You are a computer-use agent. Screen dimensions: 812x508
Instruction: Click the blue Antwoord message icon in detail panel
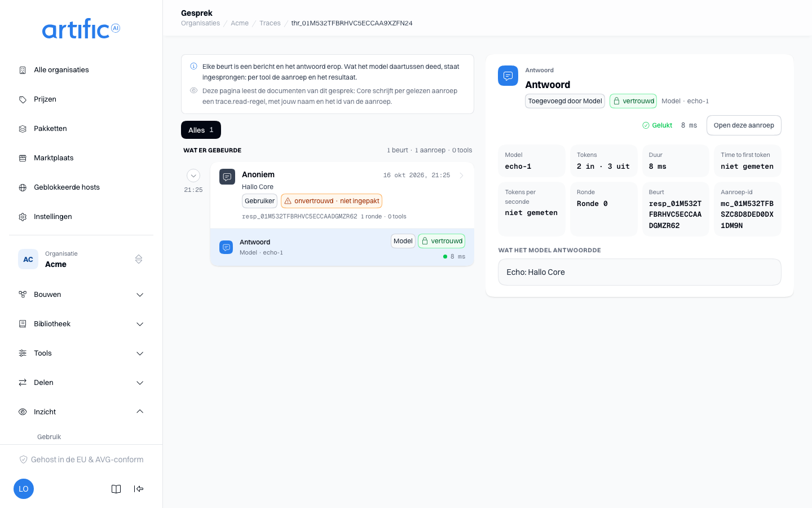click(x=508, y=76)
